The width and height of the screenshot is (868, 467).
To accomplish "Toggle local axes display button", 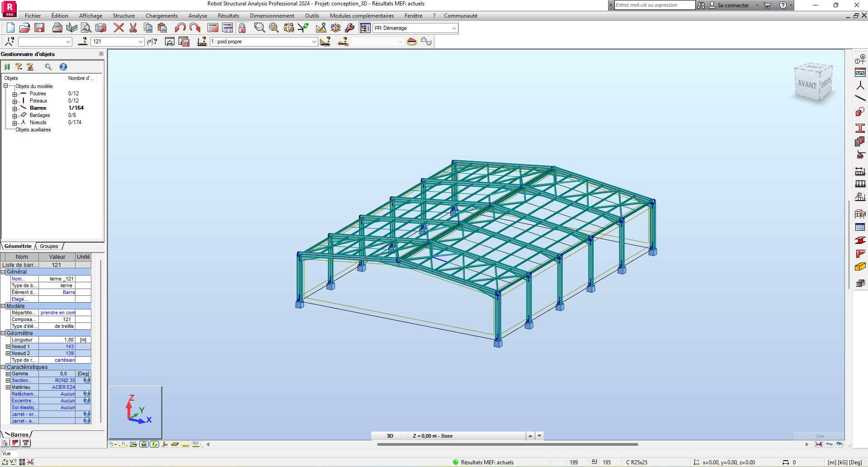I will [165, 444].
